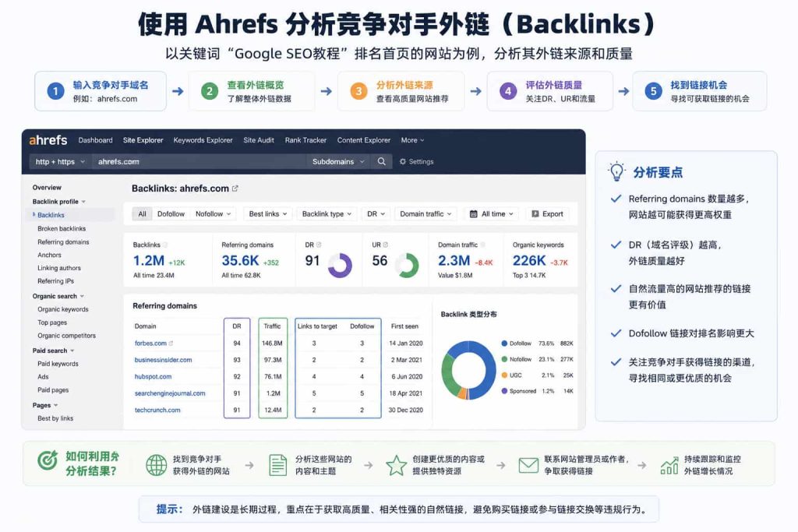This screenshot has height=532, width=798.
Task: Open Keywords Explorer
Action: click(x=203, y=140)
